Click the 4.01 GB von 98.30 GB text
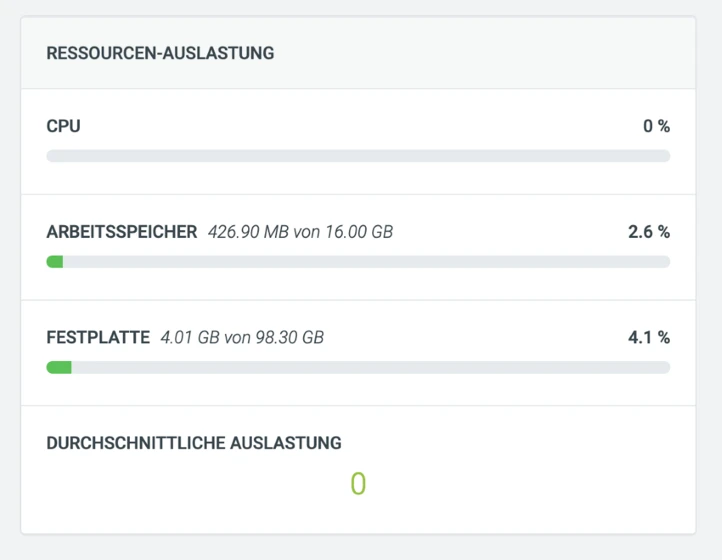This screenshot has height=560, width=722. coord(242,338)
